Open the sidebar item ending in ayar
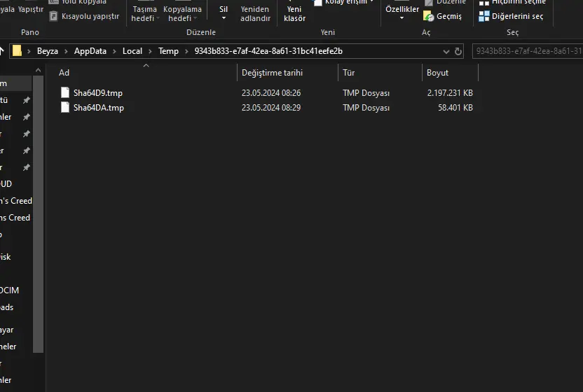 pyautogui.click(x=7, y=330)
